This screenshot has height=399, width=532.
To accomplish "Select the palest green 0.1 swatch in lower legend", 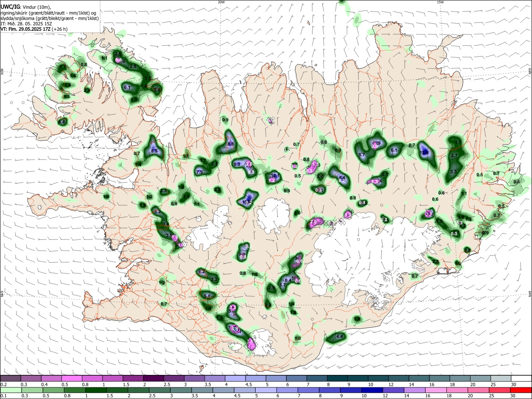I will click(x=10, y=390).
